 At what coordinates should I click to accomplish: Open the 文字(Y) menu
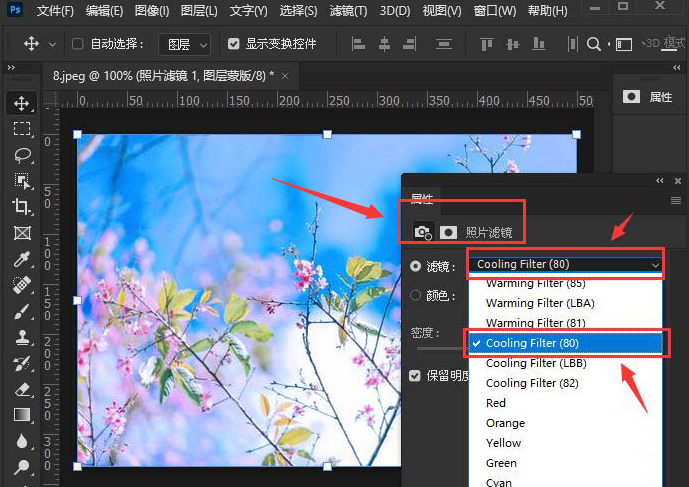[x=248, y=10]
